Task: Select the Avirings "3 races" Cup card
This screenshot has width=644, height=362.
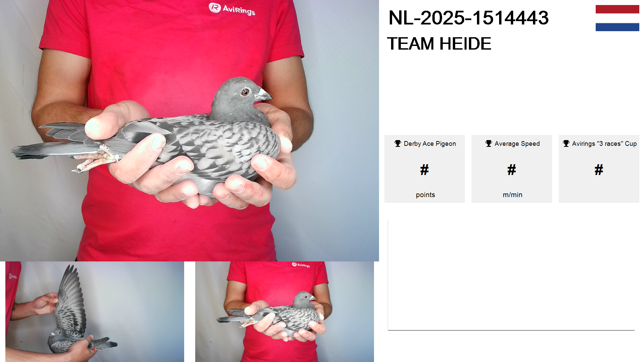Action: (x=599, y=169)
